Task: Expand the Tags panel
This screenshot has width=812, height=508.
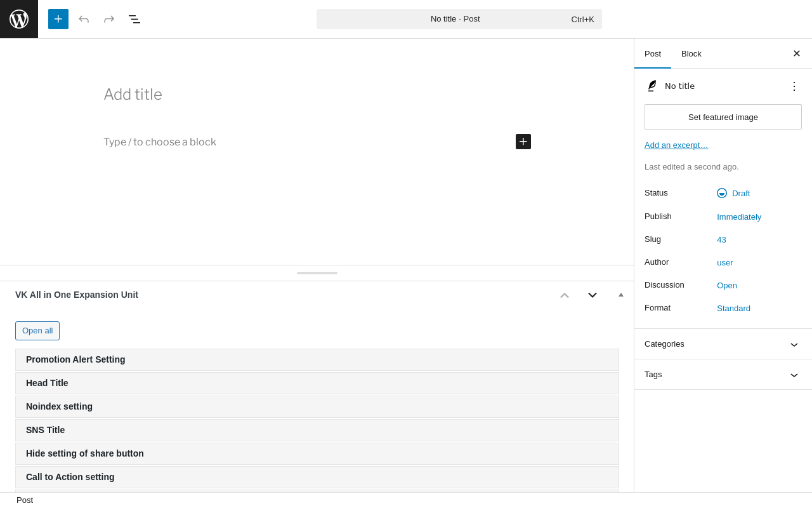Action: [x=723, y=375]
